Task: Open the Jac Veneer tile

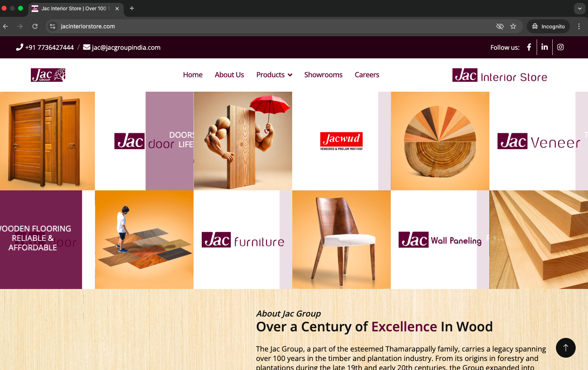Action: coord(539,141)
